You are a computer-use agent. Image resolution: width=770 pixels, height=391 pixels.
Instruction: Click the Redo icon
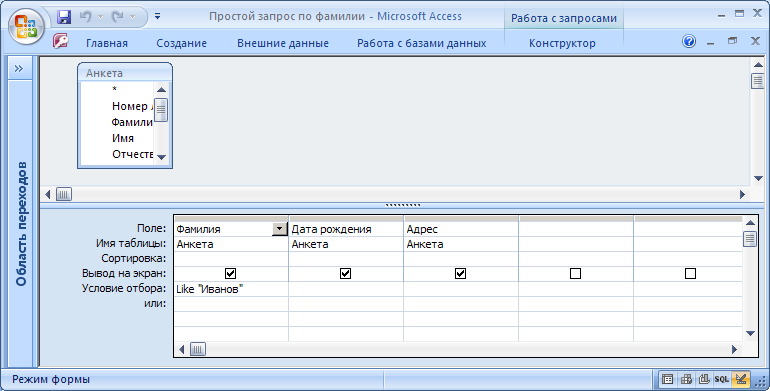[118, 17]
